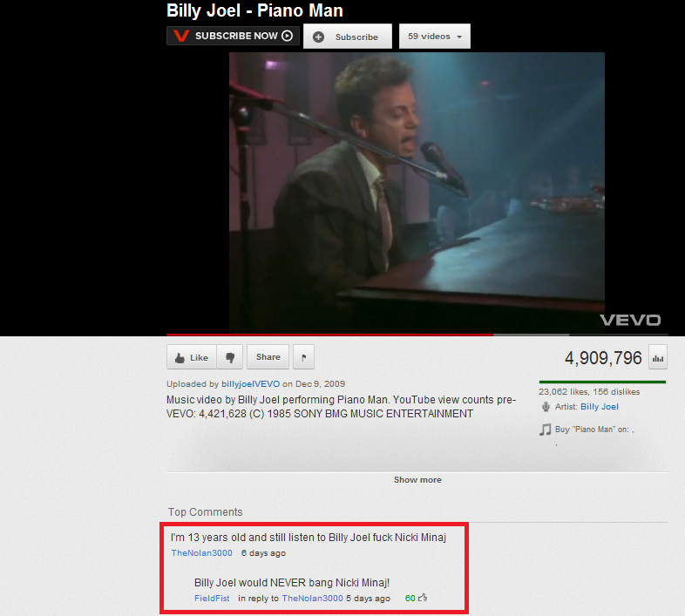
Task: Expand description with Show more
Action: (x=417, y=480)
